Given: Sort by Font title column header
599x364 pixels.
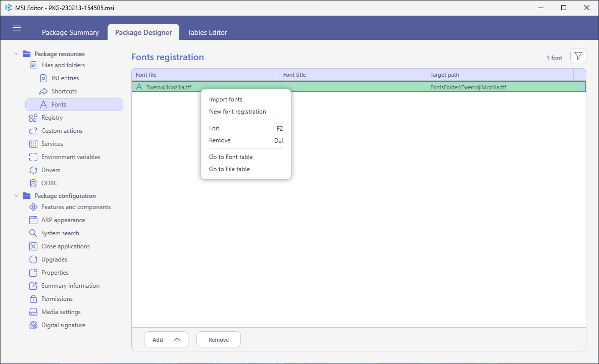Looking at the screenshot, I should (352, 75).
